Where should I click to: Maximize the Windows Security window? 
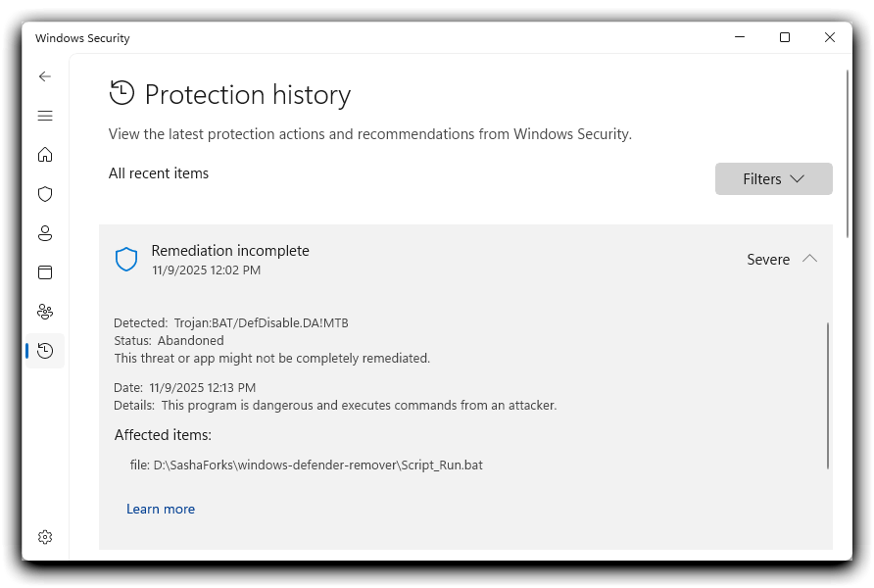click(784, 37)
